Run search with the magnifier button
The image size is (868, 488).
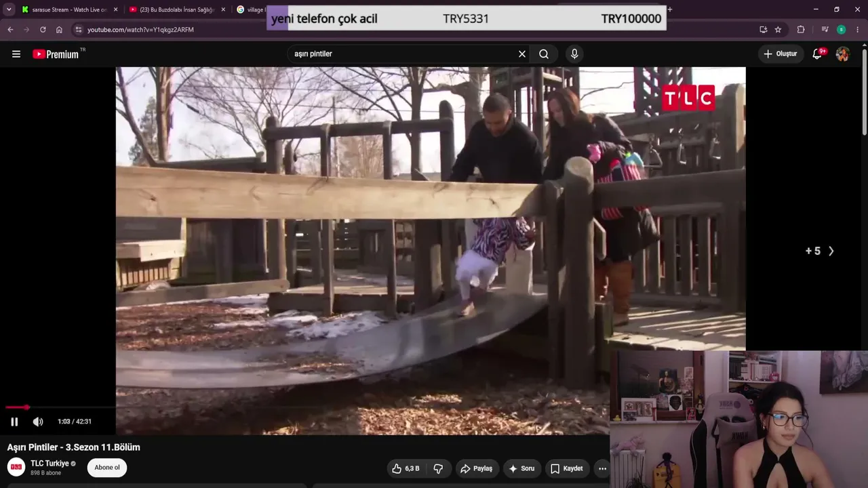[544, 54]
